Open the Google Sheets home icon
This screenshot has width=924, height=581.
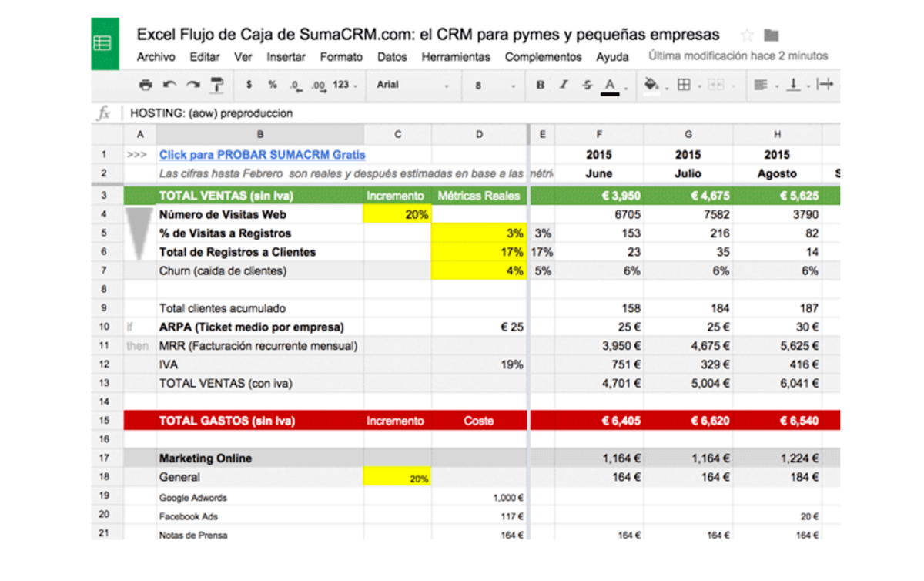click(x=105, y=44)
